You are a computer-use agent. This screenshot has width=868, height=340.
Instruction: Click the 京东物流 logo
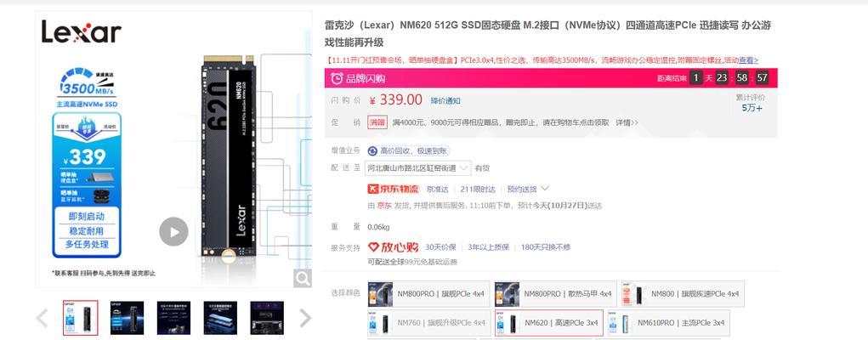(393, 189)
